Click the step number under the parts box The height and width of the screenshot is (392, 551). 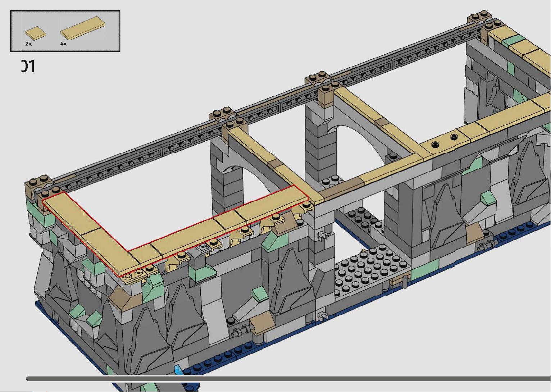click(28, 67)
